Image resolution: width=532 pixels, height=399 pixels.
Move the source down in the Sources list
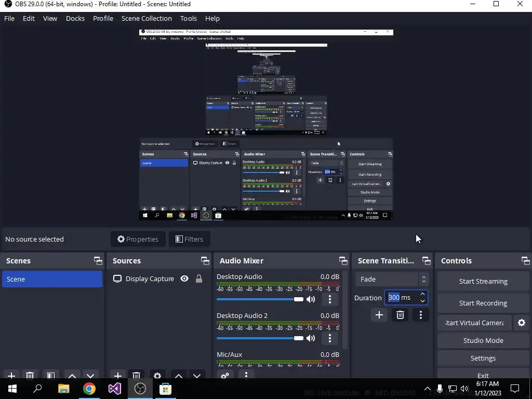click(197, 376)
